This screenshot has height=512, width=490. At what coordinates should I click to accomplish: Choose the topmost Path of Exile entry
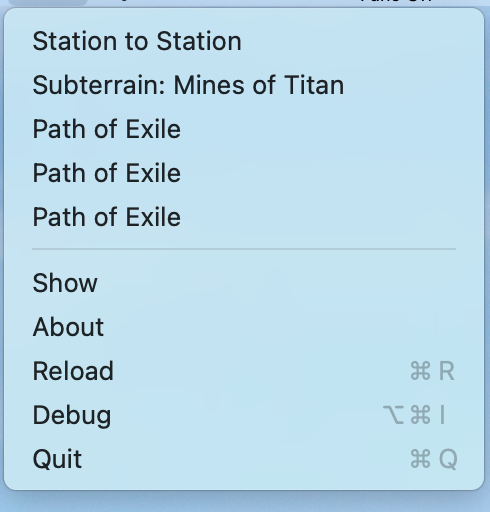pos(244,129)
